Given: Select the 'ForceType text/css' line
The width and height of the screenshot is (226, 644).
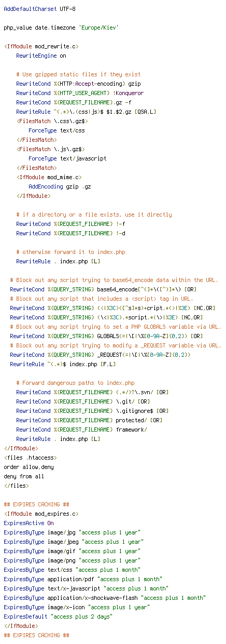Looking at the screenshot, I should (x=56, y=130).
